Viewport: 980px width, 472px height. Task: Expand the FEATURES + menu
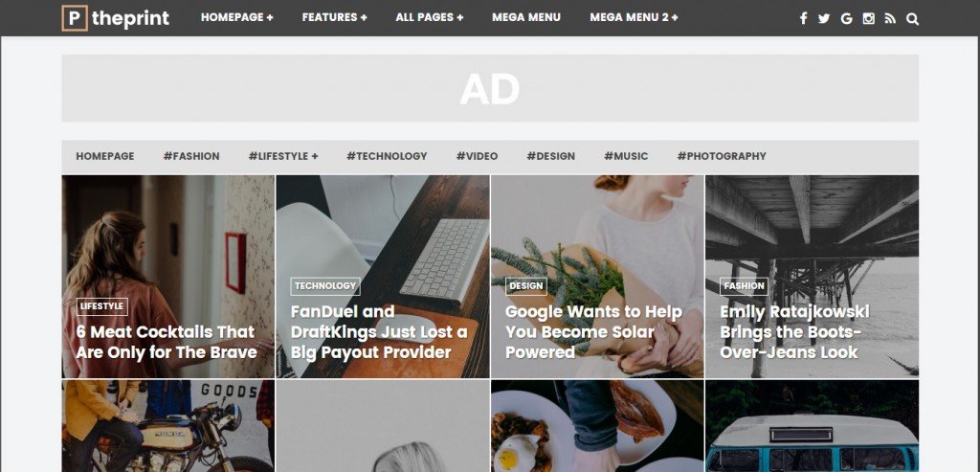tap(334, 17)
